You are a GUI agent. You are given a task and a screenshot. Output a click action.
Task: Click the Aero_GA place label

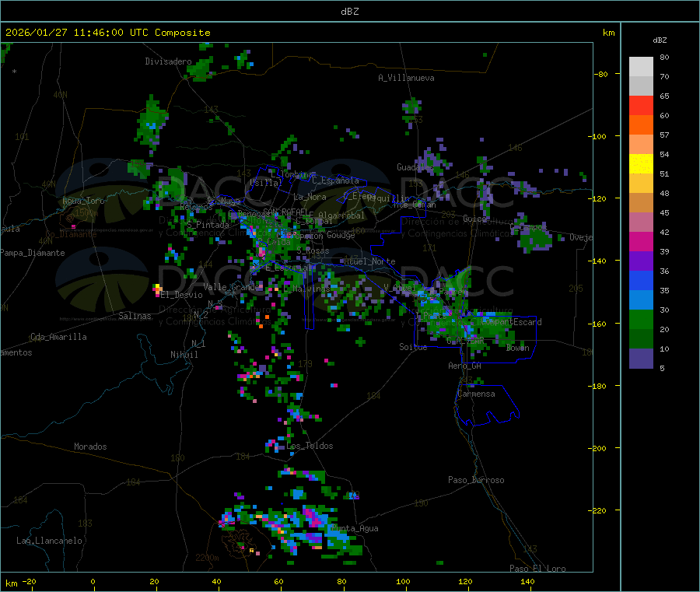[x=465, y=366]
